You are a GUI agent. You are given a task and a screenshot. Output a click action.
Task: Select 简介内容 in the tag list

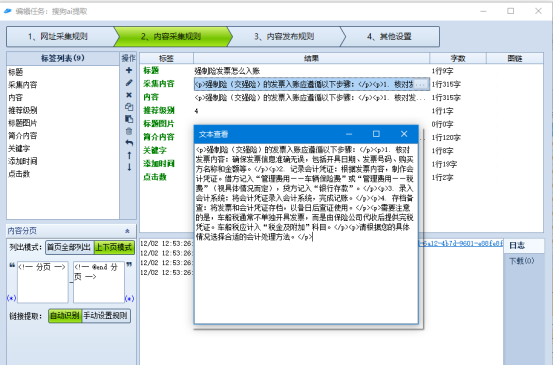23,135
